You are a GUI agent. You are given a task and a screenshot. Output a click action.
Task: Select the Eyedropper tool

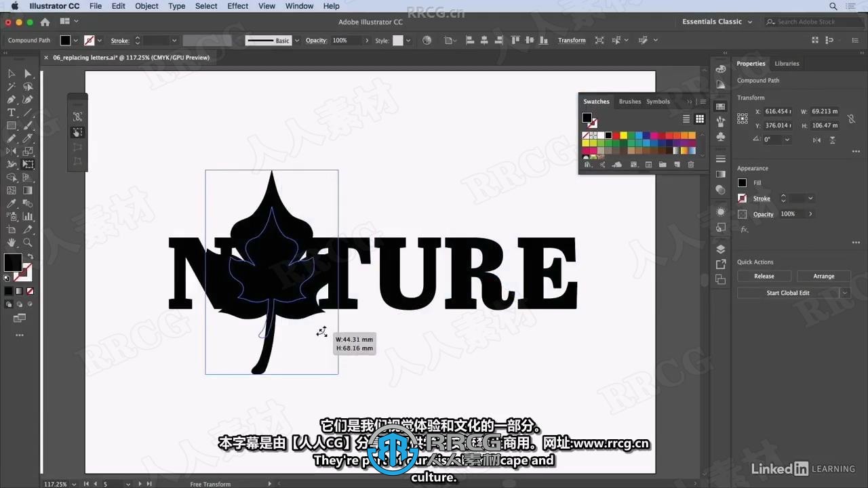click(x=12, y=203)
